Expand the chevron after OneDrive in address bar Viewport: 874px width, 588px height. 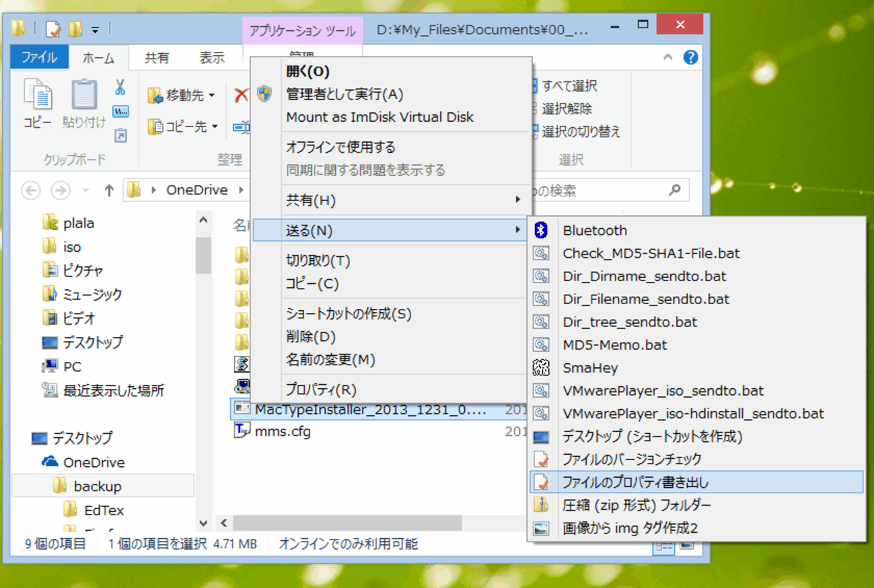click(x=240, y=190)
